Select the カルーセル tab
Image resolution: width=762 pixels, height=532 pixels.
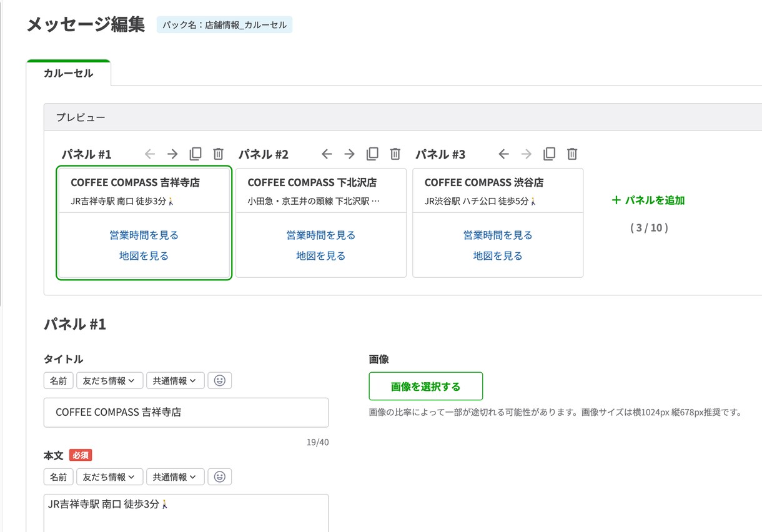click(68, 73)
